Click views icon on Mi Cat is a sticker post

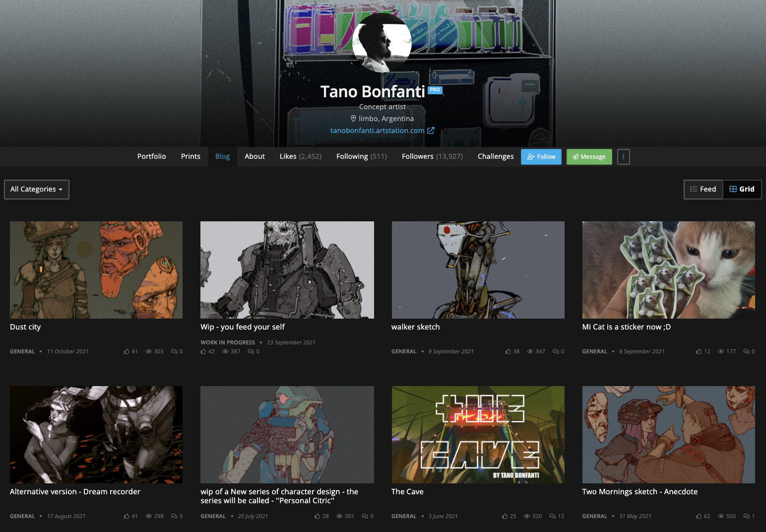click(721, 351)
